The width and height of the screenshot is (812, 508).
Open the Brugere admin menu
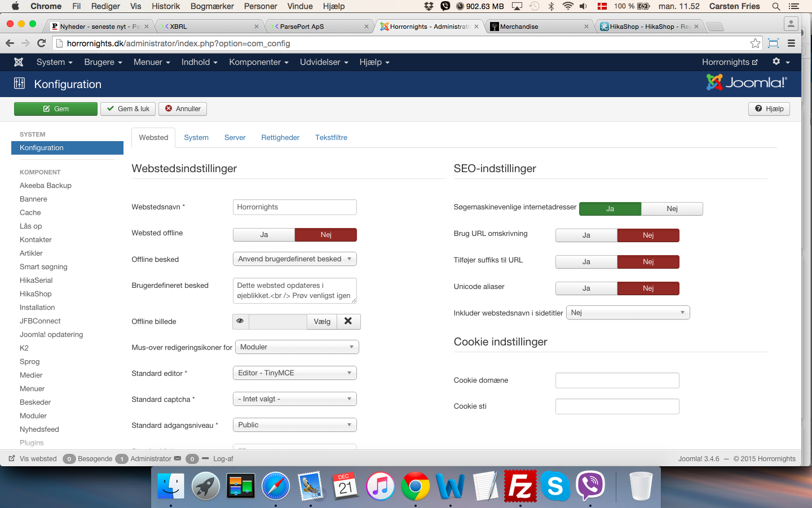point(103,62)
